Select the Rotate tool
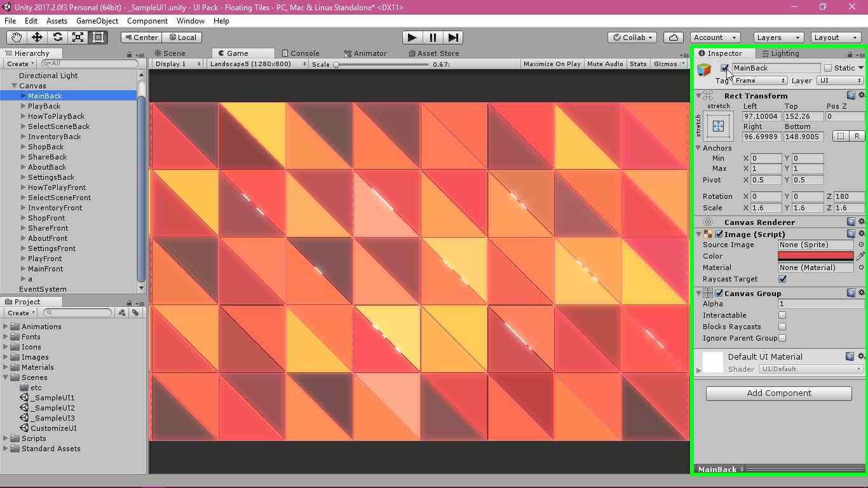Viewport: 868px width, 488px height. [57, 37]
